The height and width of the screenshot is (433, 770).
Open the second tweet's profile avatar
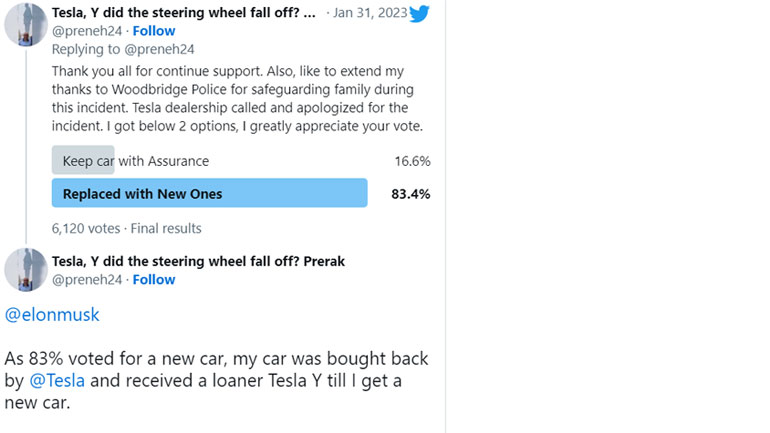click(25, 270)
